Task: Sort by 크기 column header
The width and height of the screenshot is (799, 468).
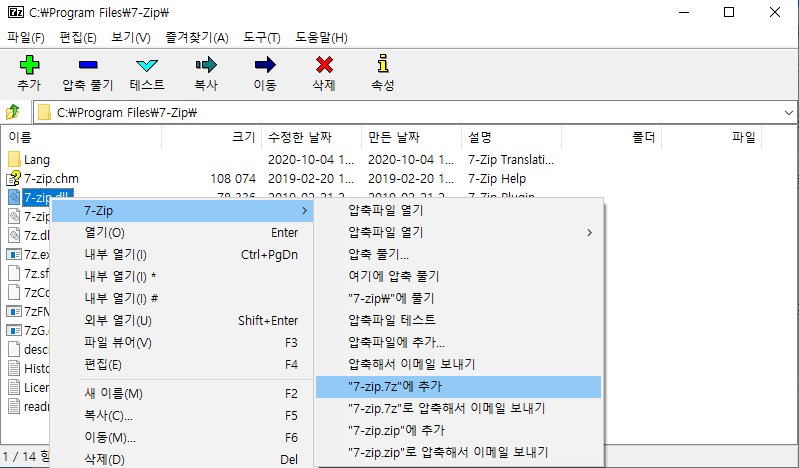Action: pyautogui.click(x=211, y=137)
